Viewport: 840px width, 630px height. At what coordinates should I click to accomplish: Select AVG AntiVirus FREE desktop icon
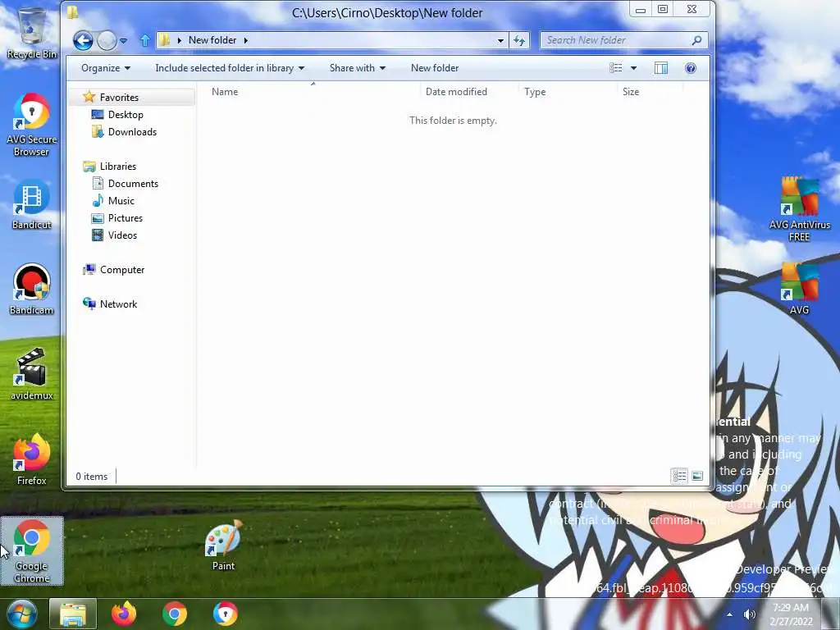pos(799,210)
